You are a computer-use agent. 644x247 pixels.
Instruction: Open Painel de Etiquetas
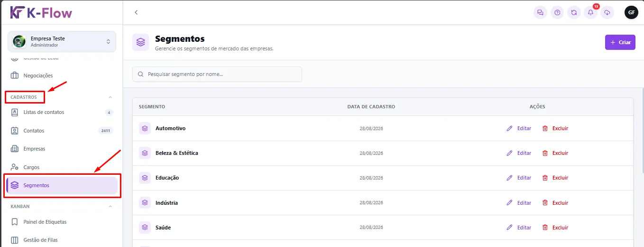pos(61,222)
